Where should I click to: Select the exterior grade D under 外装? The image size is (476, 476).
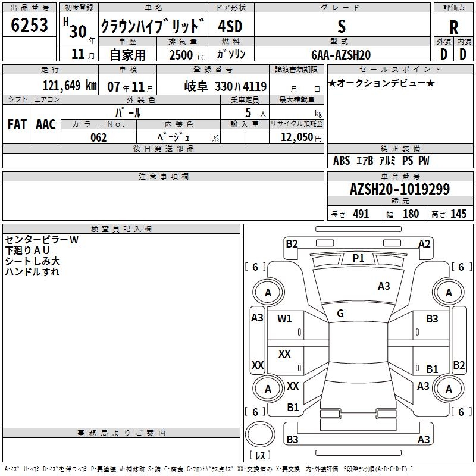[x=443, y=54]
